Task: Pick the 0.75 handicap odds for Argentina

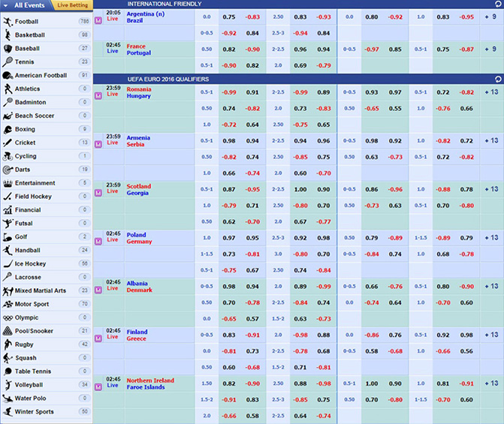Action: coord(229,17)
